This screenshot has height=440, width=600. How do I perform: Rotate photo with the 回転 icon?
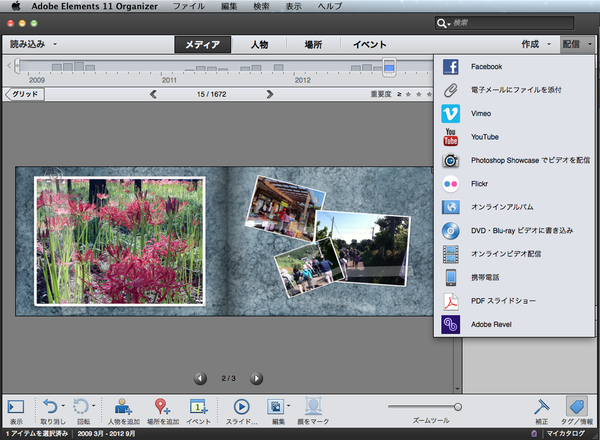pyautogui.click(x=81, y=406)
